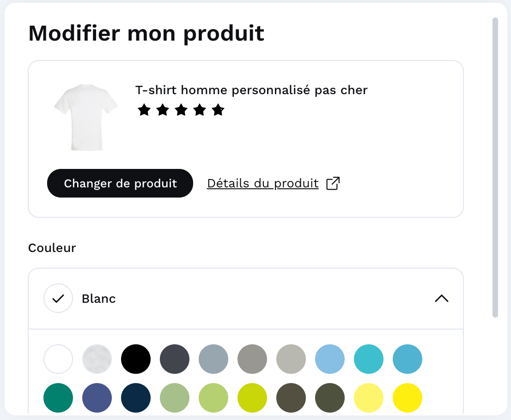
Task: Select the black color swatch
Action: pyautogui.click(x=136, y=359)
